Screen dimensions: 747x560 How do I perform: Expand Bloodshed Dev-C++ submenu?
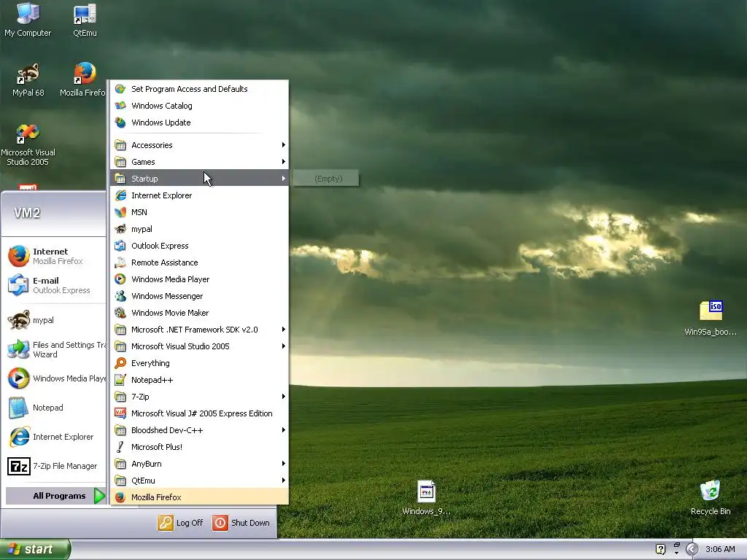pyautogui.click(x=199, y=430)
